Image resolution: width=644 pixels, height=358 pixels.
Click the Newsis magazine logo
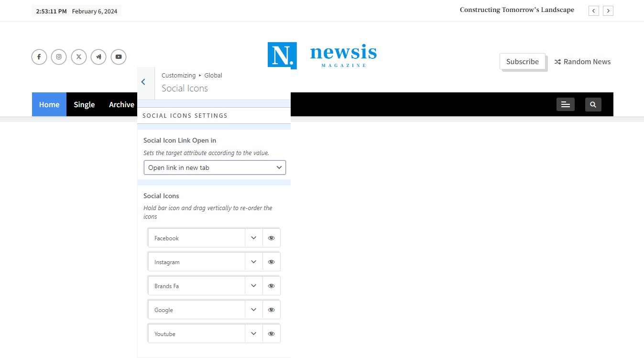point(322,55)
